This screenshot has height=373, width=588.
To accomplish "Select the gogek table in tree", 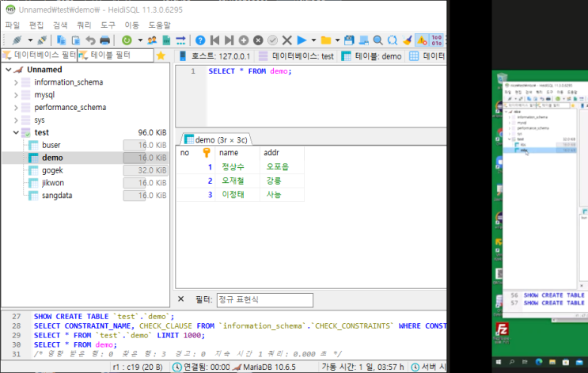I will (52, 170).
